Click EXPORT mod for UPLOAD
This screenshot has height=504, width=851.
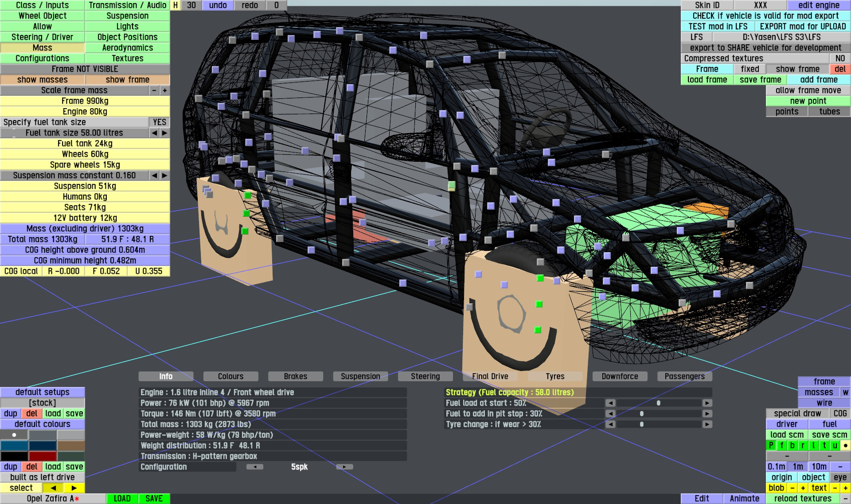(802, 27)
